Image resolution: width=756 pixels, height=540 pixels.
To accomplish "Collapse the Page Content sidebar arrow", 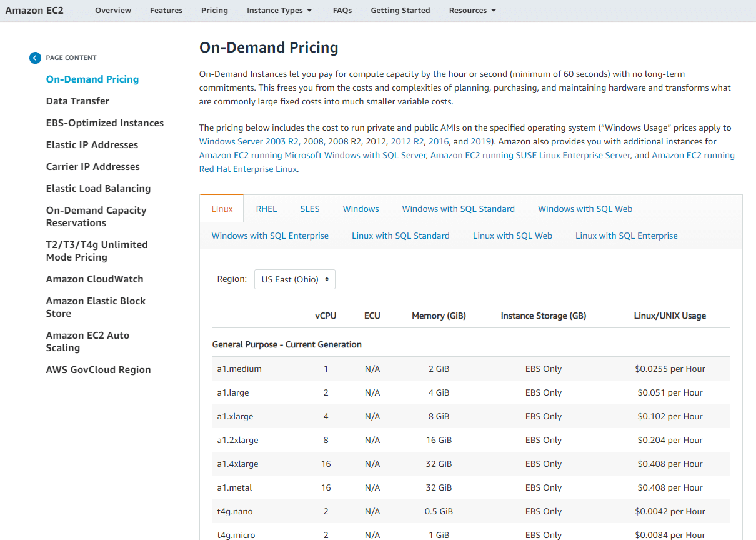I will (35, 57).
